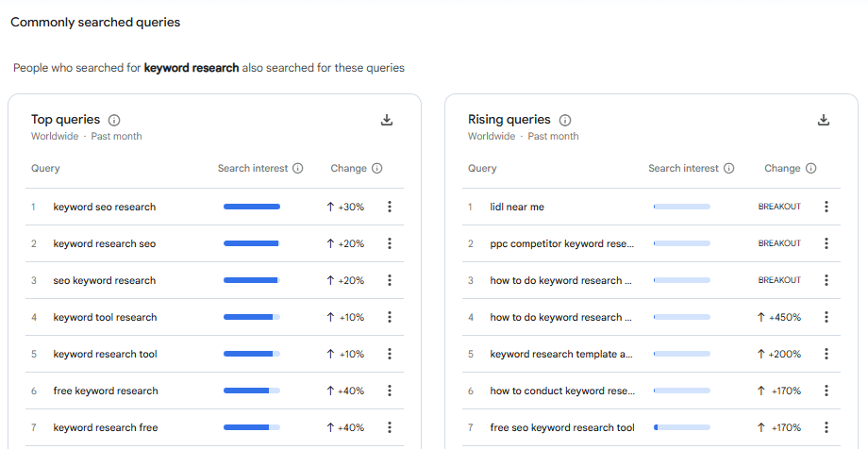Open Search interest info in Rising queries
The image size is (868, 449).
[x=729, y=168]
